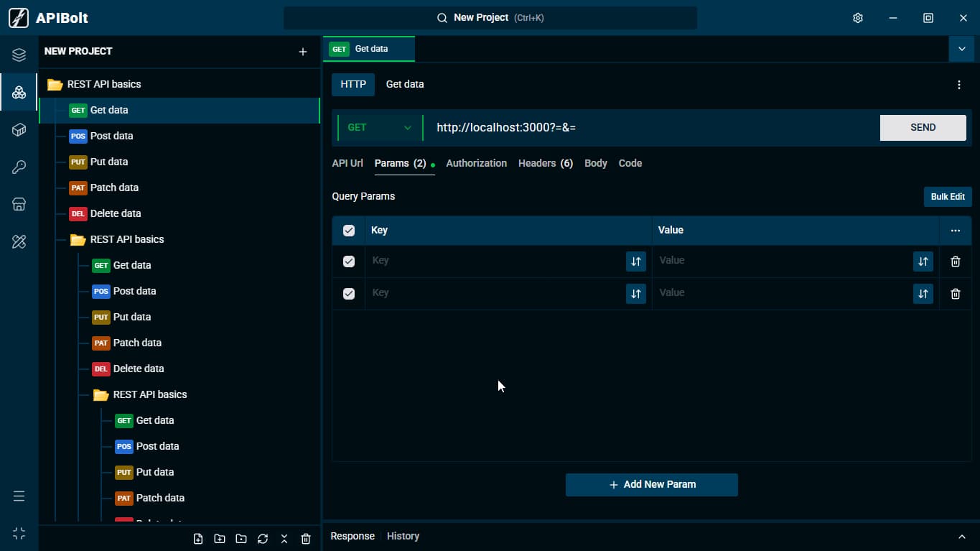This screenshot has width=980, height=551.
Task: Delete the second query param row
Action: pyautogui.click(x=956, y=293)
